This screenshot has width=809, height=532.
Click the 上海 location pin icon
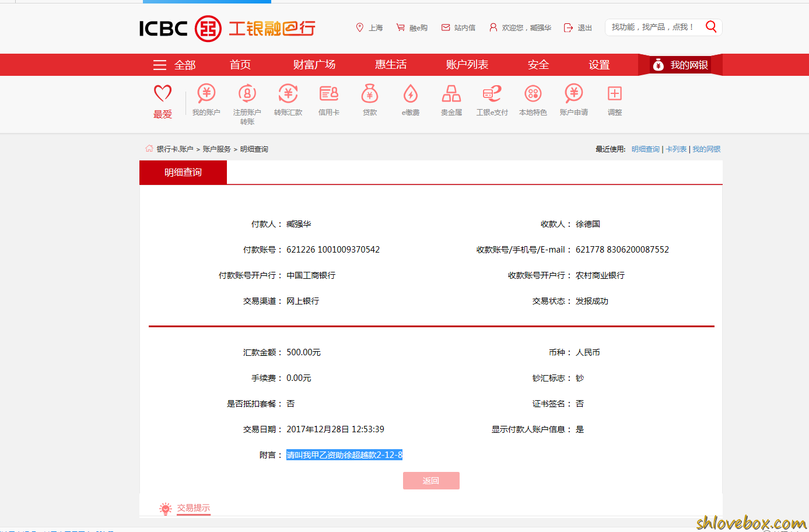(x=360, y=27)
